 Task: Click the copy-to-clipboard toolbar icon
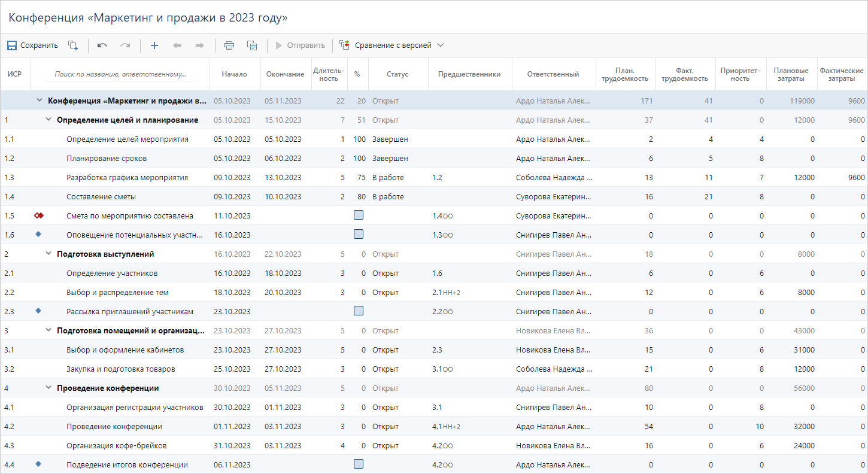point(252,45)
